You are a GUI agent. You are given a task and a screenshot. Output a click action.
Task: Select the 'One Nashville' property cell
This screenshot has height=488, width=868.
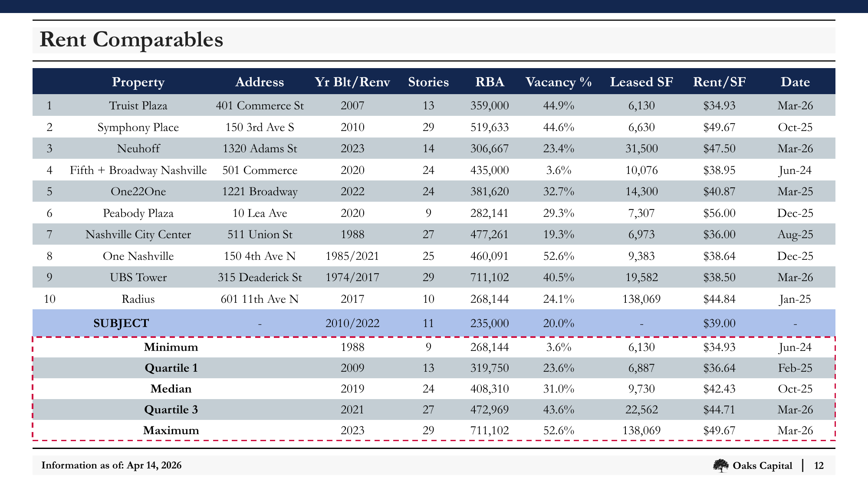(x=138, y=256)
